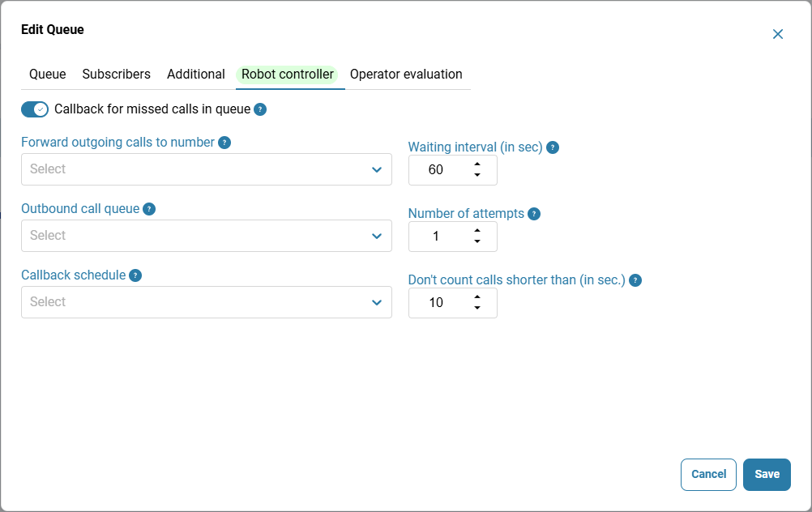Viewport: 812px width, 512px height.
Task: Show help tooltip for Outbound call queue
Action: pos(149,209)
